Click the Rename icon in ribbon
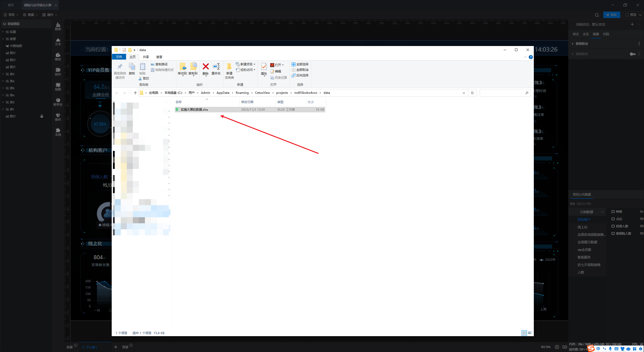The width and height of the screenshot is (644, 352). (216, 67)
